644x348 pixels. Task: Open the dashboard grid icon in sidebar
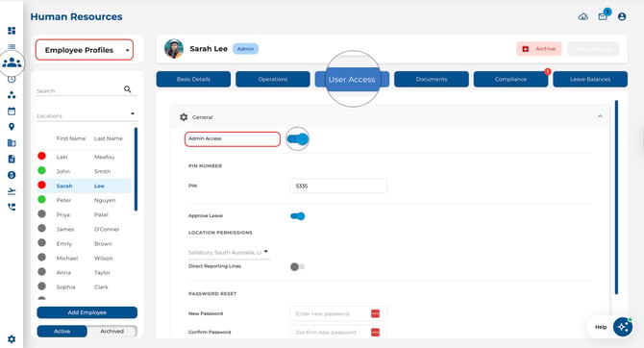(12, 31)
